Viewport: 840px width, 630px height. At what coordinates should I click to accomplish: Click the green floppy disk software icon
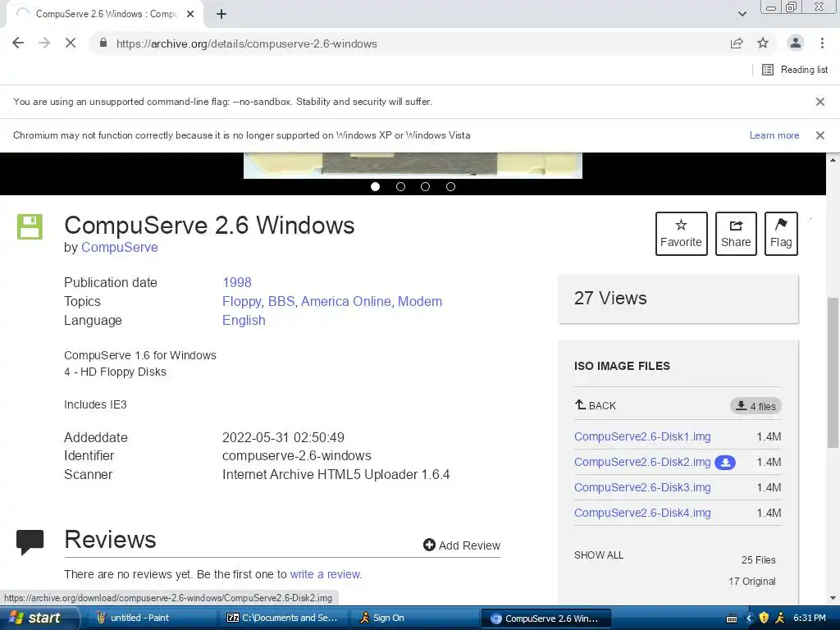tap(30, 226)
